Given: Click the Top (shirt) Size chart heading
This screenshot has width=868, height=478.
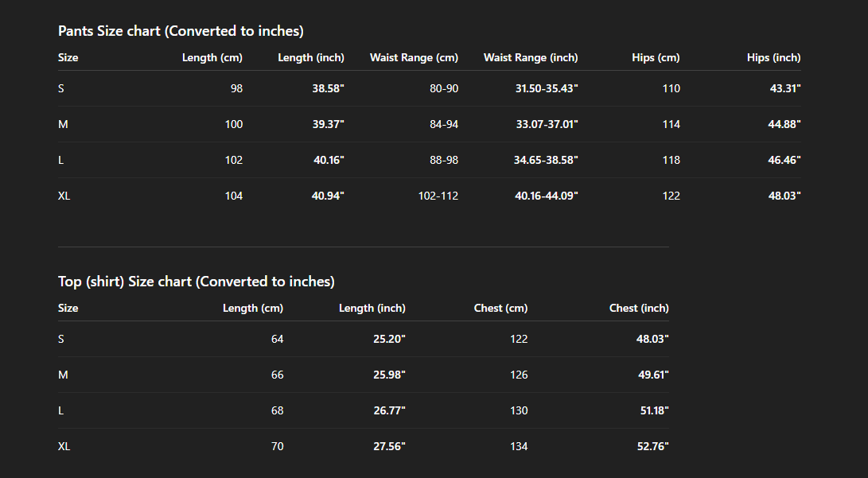Looking at the screenshot, I should (x=196, y=282).
